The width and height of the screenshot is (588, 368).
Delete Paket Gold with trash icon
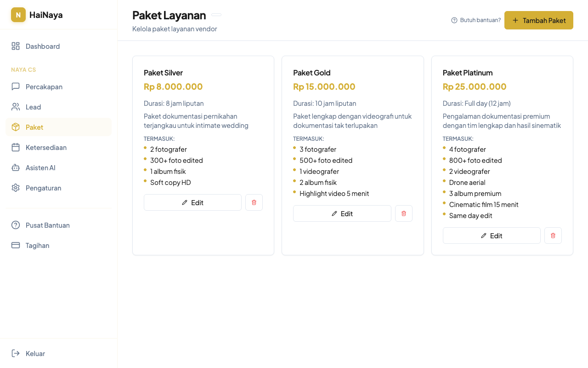[x=404, y=213]
